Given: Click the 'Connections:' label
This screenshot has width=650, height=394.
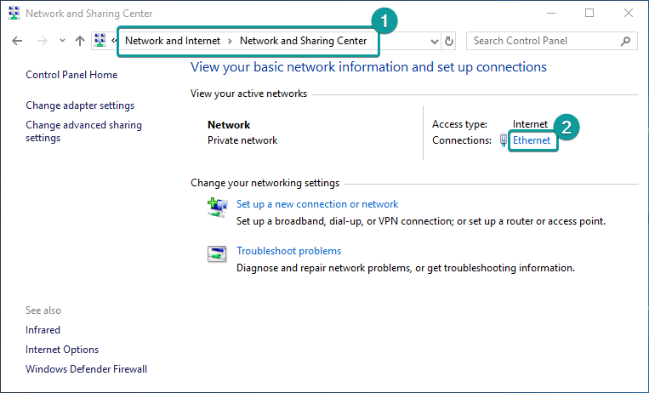Looking at the screenshot, I should click(x=462, y=141).
